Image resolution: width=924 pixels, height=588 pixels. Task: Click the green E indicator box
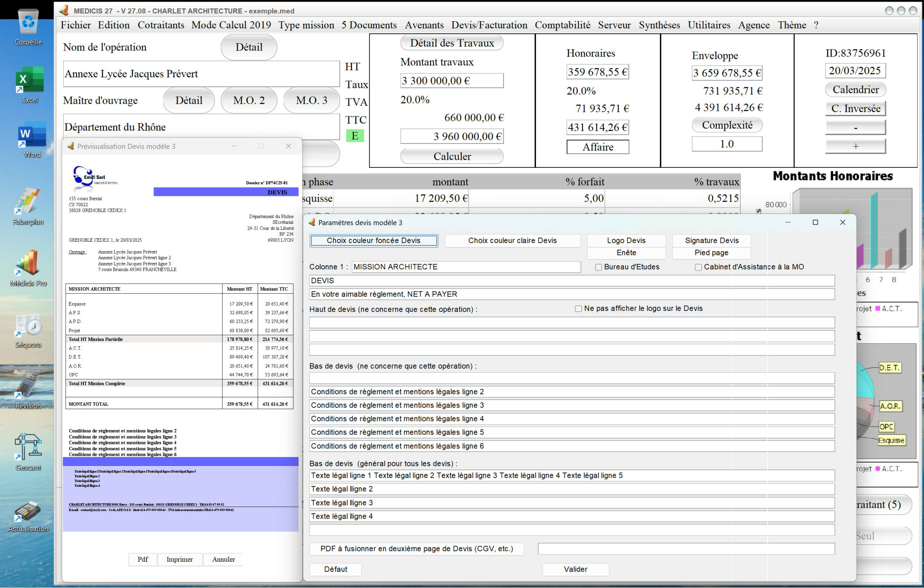pos(354,136)
